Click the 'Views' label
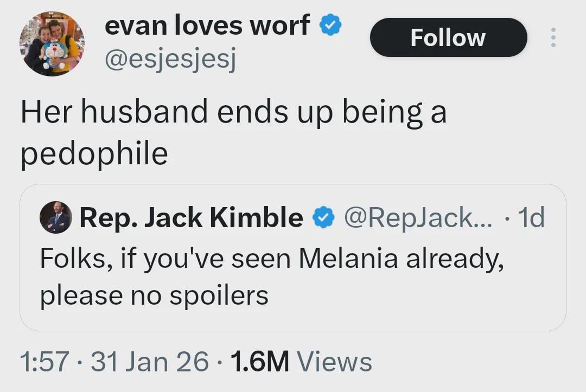The image size is (586, 392). [x=334, y=362]
